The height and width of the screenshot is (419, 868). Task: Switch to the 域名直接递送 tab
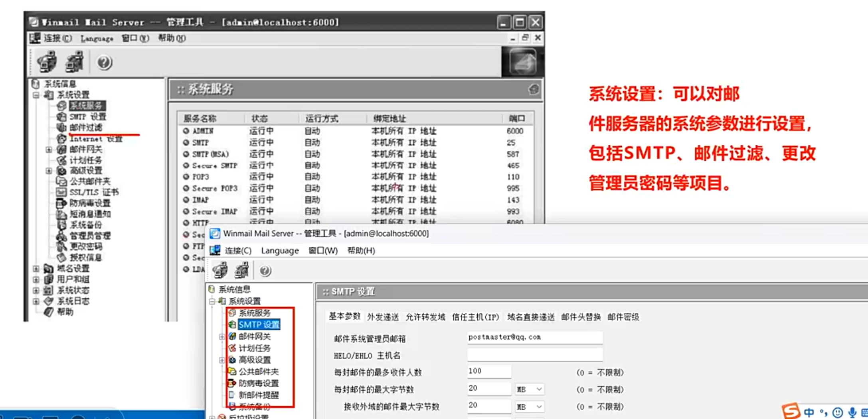pyautogui.click(x=531, y=317)
